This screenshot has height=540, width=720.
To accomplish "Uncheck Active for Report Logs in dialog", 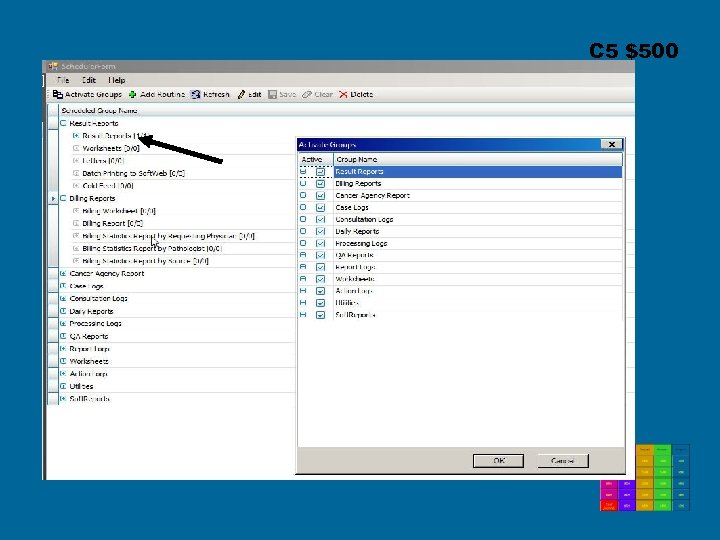I will (321, 267).
